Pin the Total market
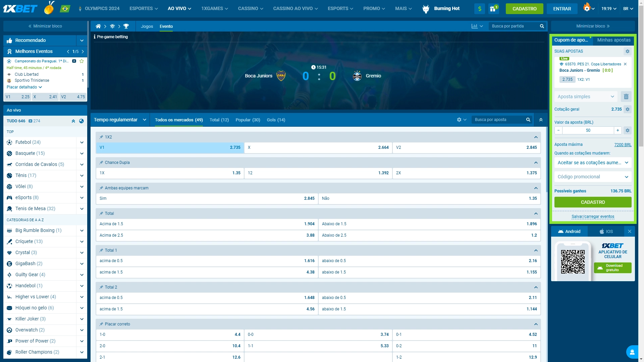Image resolution: width=644 pixels, height=362 pixels. [101, 214]
